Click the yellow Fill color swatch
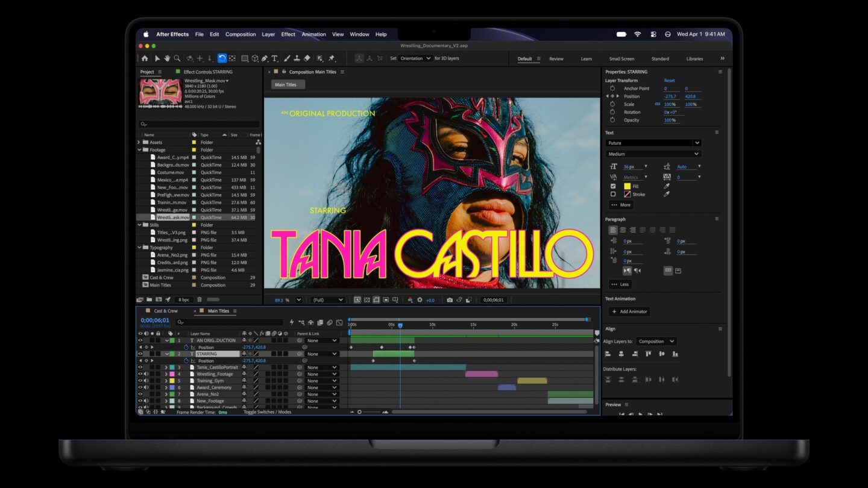868x488 pixels. click(x=627, y=187)
